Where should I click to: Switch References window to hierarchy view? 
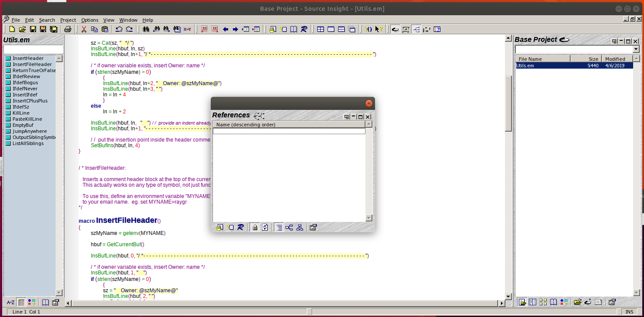tap(299, 227)
